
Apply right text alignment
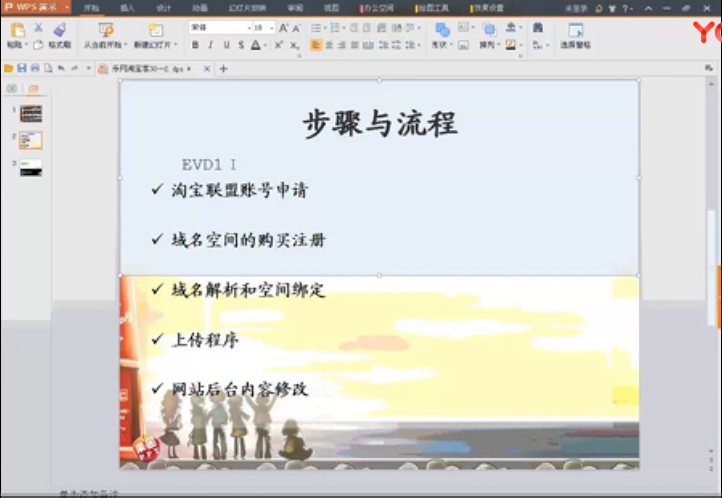pyautogui.click(x=342, y=45)
